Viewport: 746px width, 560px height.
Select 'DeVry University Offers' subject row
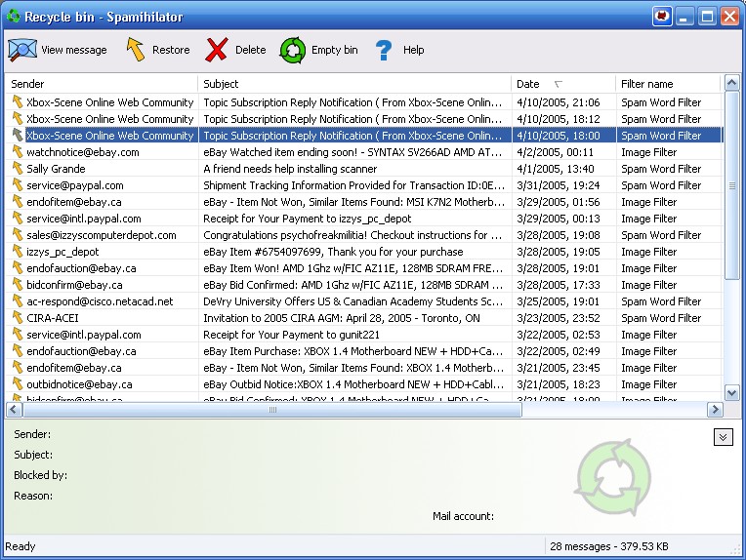tap(353, 301)
